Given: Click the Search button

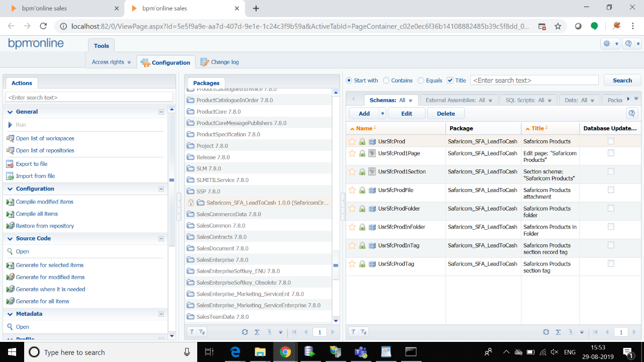Looking at the screenshot, I should click(622, 80).
